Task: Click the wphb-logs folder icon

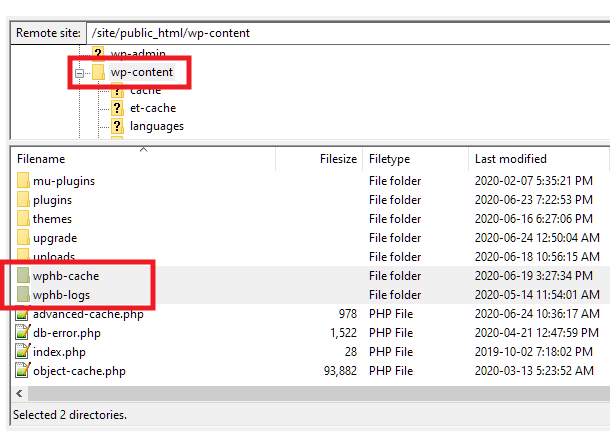Action: (23, 295)
